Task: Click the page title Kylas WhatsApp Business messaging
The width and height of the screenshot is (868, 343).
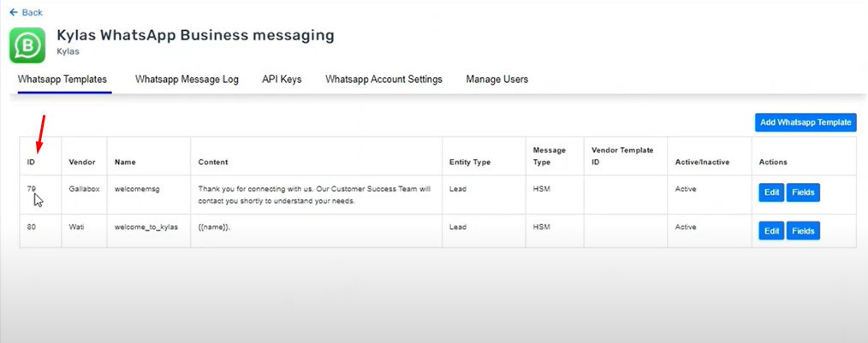Action: click(x=195, y=35)
